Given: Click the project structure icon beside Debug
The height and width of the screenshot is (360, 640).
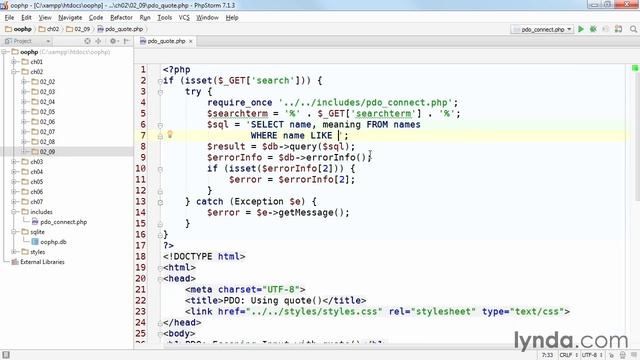Looking at the screenshot, I should pyautogui.click(x=618, y=29).
